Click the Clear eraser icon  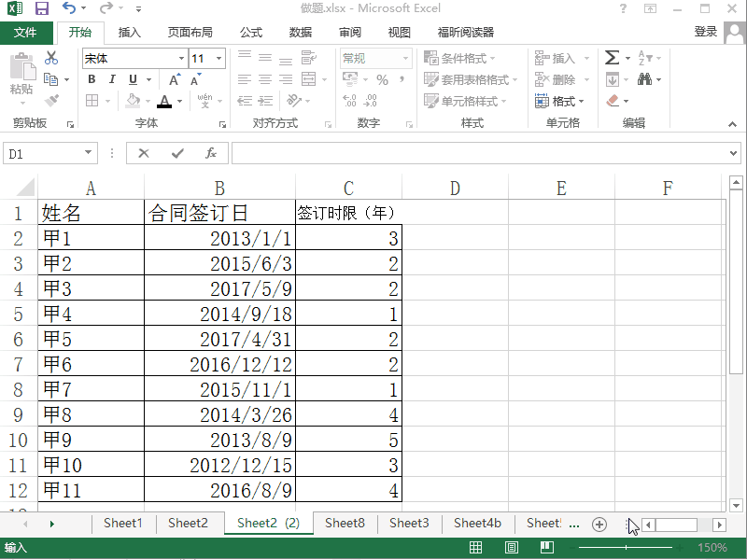pos(612,101)
